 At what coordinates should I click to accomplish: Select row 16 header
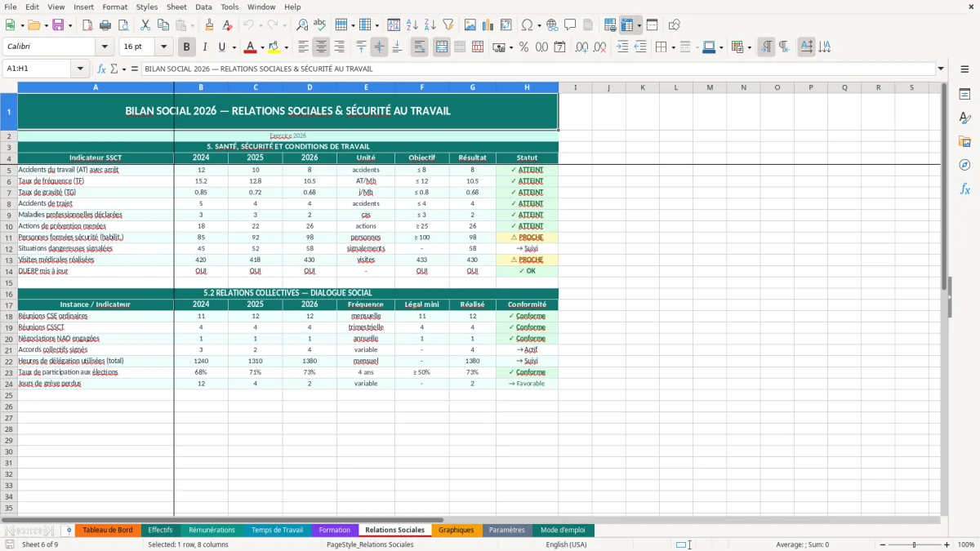pos(9,293)
